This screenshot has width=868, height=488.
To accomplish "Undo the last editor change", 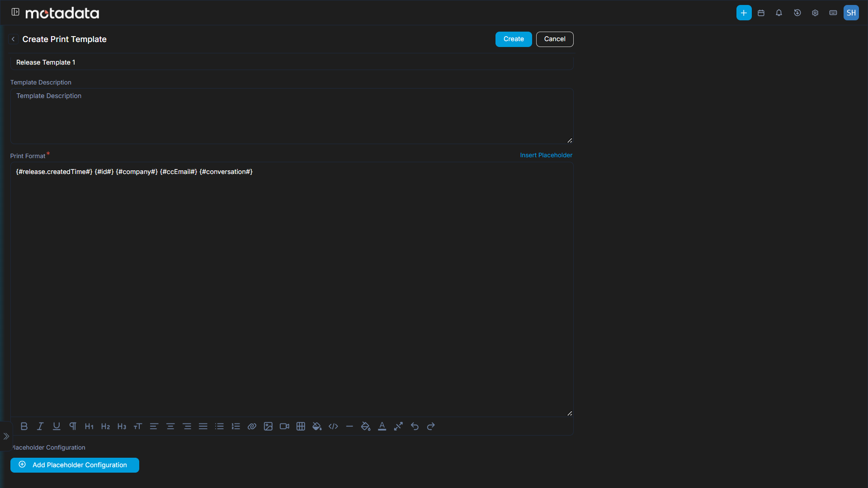I will [x=415, y=426].
